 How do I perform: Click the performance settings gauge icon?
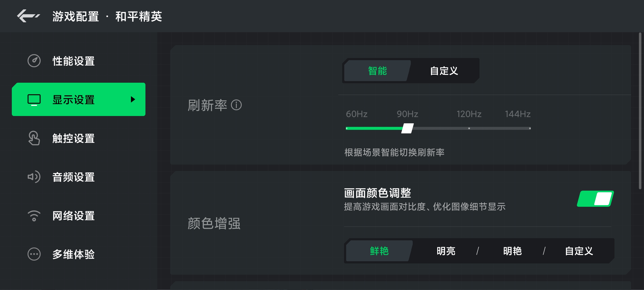click(x=34, y=61)
